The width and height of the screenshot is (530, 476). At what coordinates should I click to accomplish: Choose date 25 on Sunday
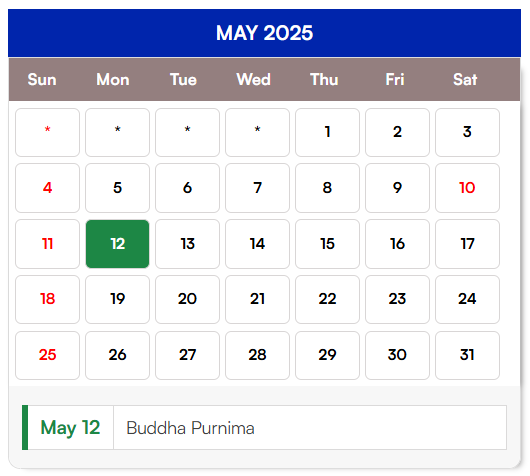[x=47, y=355]
